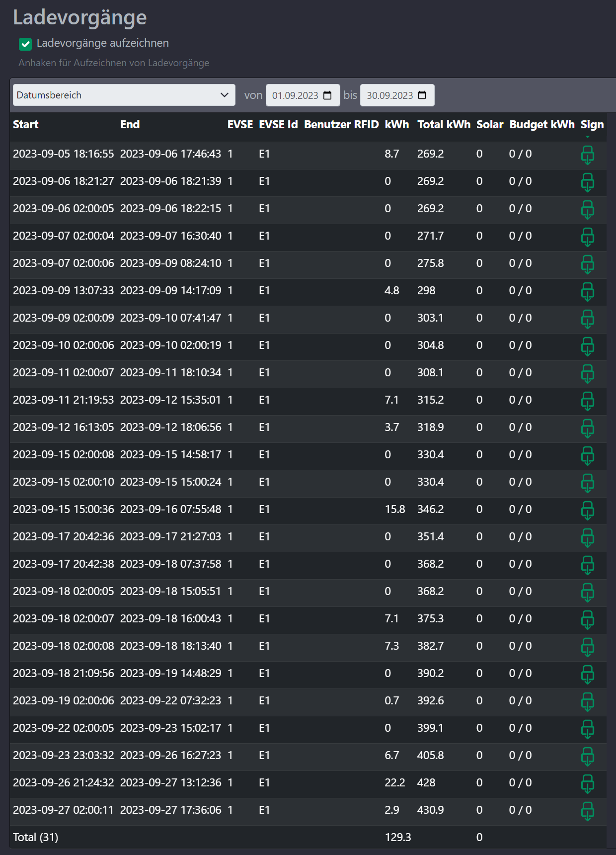Image resolution: width=616 pixels, height=855 pixels.
Task: Click the Start column header
Action: (26, 124)
